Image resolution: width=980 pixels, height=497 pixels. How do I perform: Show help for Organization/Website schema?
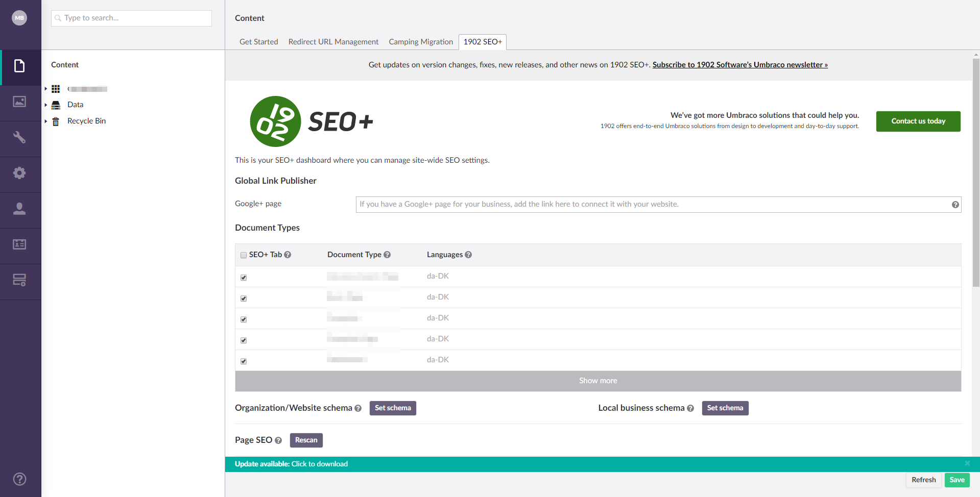[358, 408]
